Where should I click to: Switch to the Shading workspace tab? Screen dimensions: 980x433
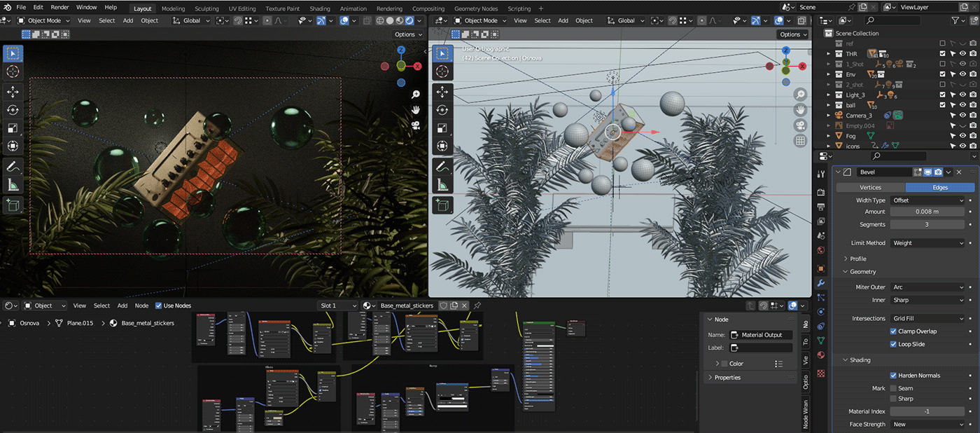(x=319, y=8)
